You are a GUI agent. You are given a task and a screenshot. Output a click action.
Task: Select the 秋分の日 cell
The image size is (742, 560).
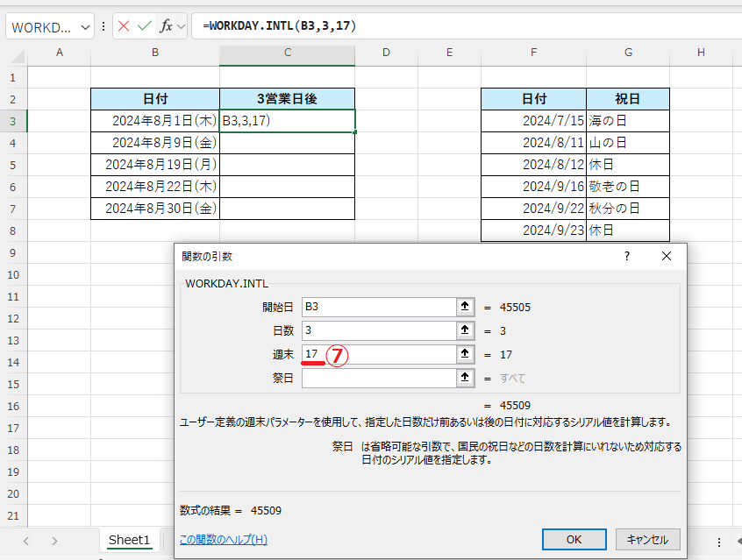click(628, 208)
